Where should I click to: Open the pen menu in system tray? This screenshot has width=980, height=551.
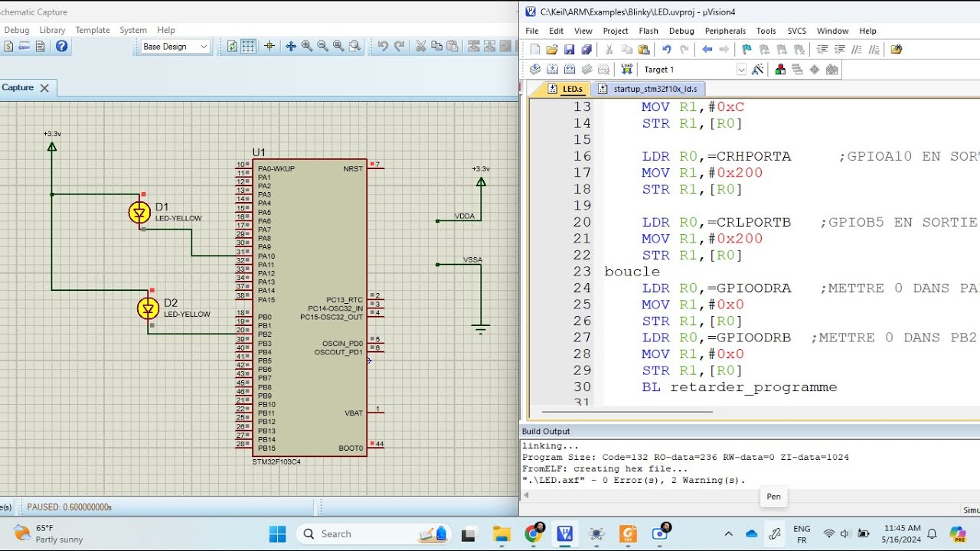774,533
